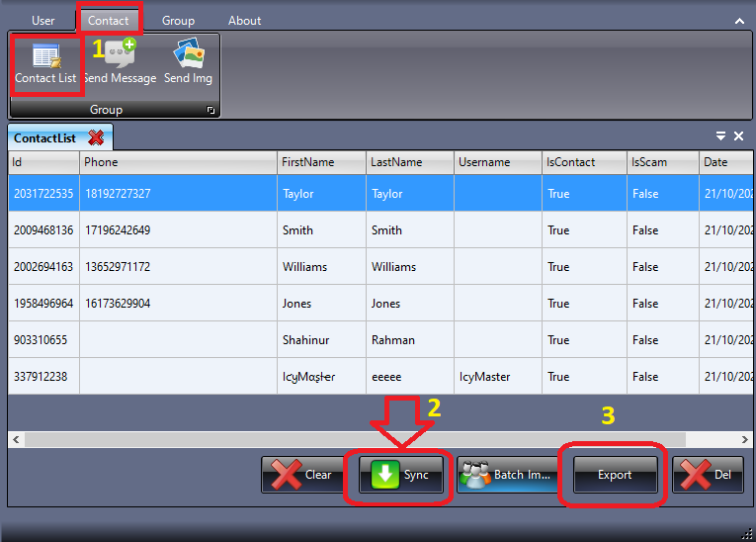Click the Send Img icon

tap(188, 61)
